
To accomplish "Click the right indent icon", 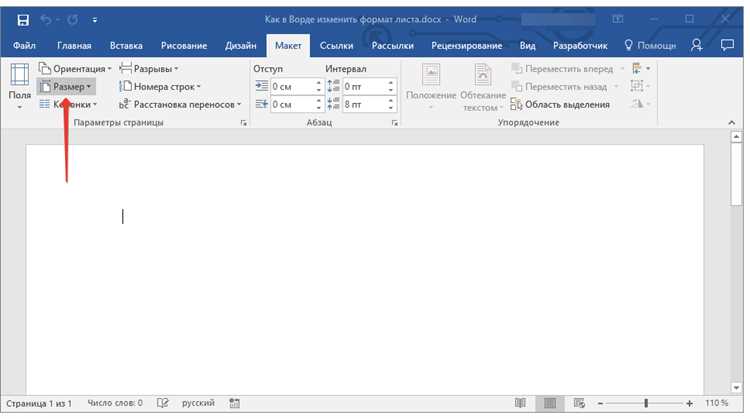I will tap(261, 104).
